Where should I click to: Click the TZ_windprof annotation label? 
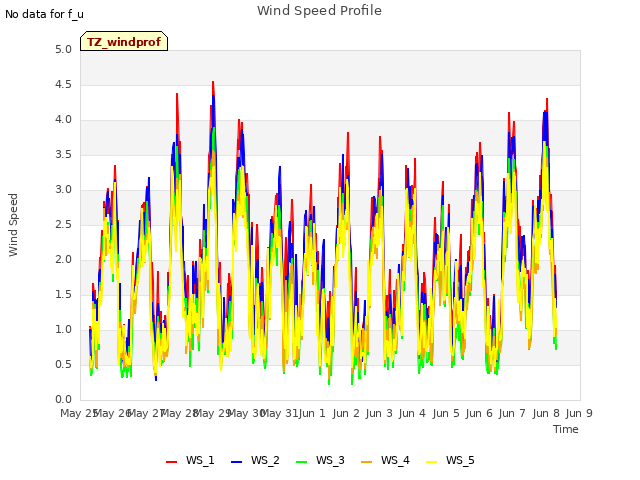124,42
